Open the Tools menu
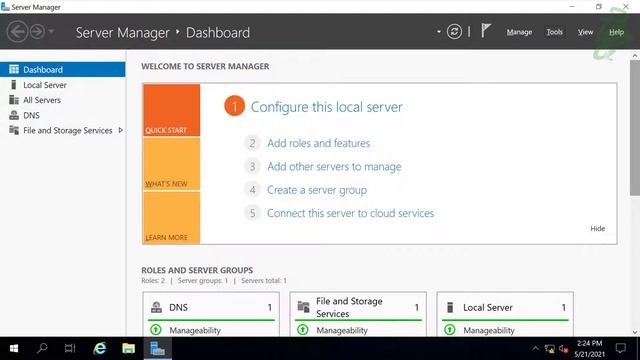The image size is (640, 360). [x=554, y=32]
